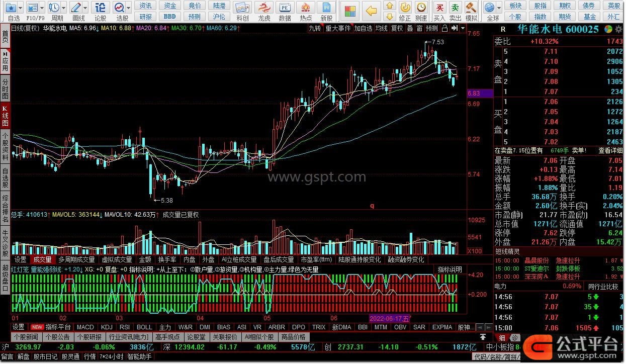Expand the 自选 dropdown arrow
The width and height of the screenshot is (626, 364).
pyautogui.click(x=21, y=8)
